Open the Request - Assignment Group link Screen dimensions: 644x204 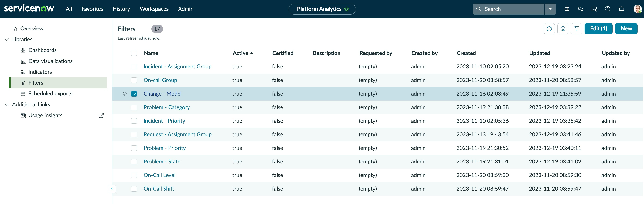[178, 134]
